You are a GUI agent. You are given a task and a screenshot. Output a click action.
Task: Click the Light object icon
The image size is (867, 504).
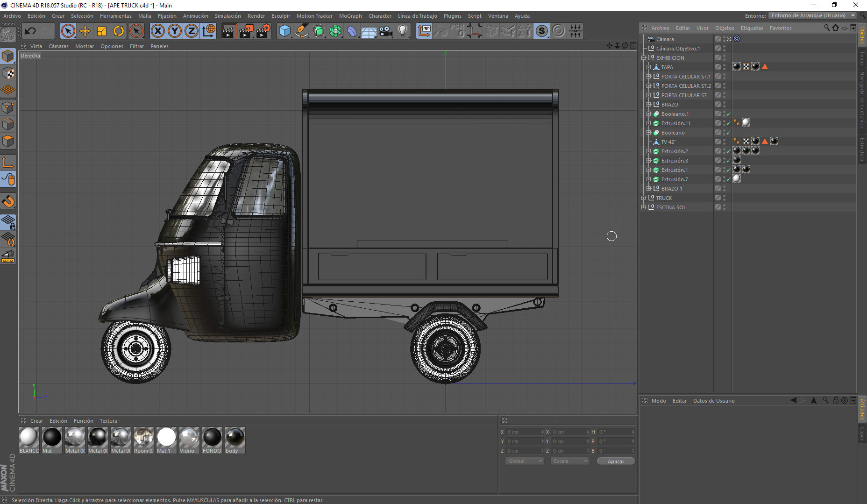(x=403, y=31)
